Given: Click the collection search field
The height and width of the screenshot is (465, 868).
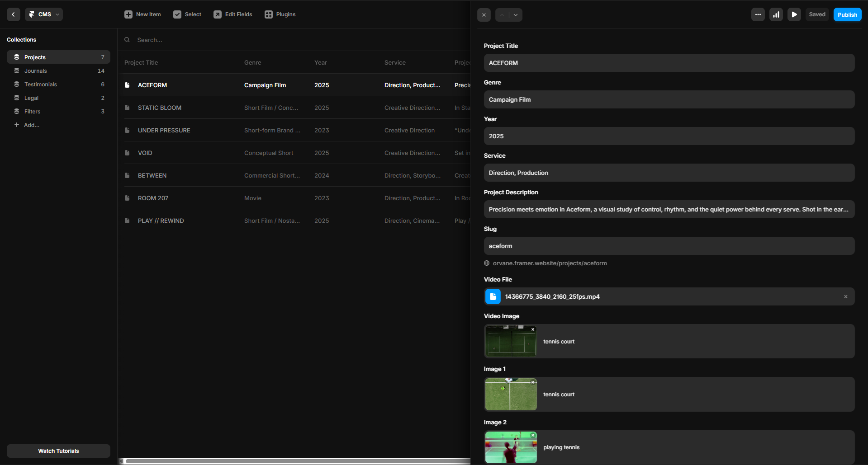Looking at the screenshot, I should tap(294, 40).
